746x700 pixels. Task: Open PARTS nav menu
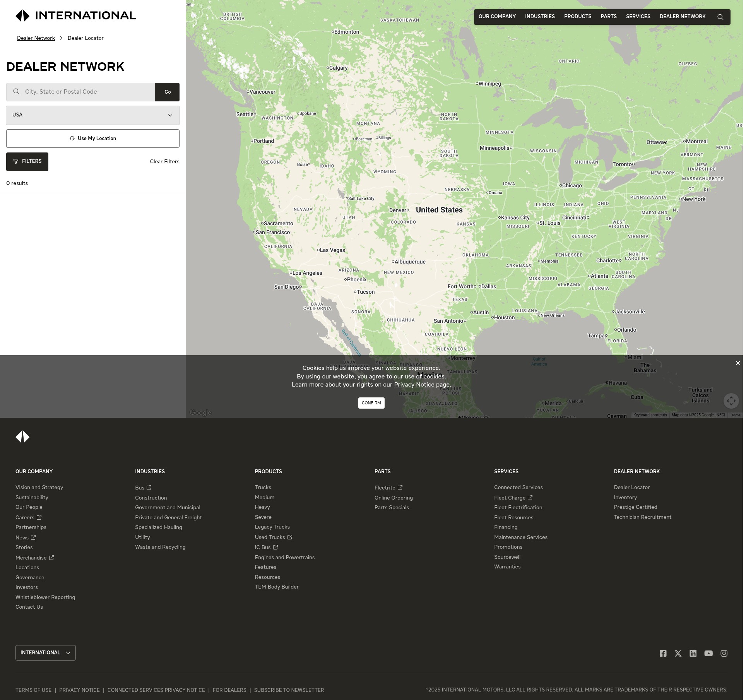(608, 17)
